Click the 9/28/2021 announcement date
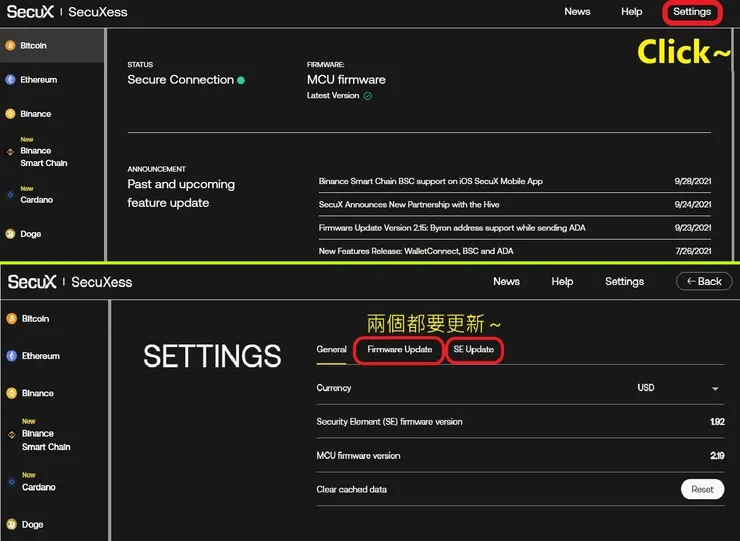740x541 pixels. point(692,181)
